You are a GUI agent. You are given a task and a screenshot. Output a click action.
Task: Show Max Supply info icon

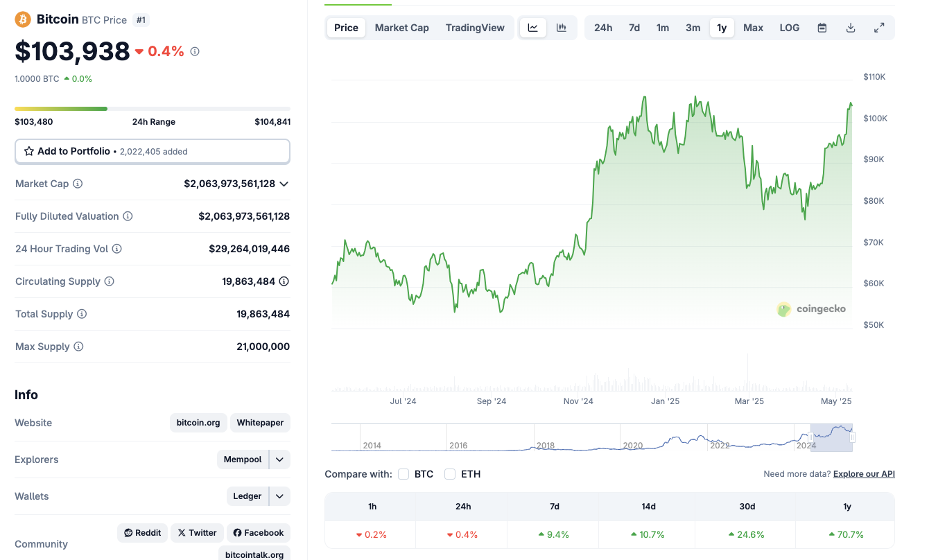tap(78, 347)
